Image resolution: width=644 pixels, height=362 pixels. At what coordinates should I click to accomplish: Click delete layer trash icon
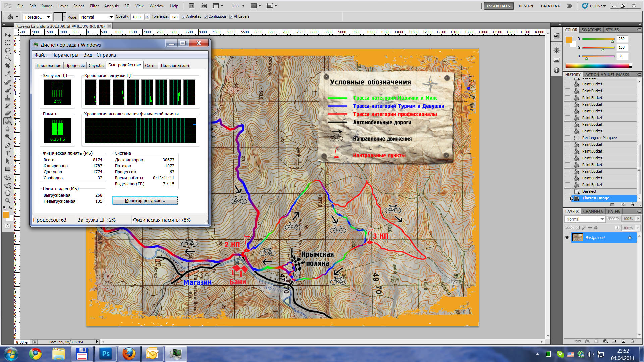(632, 341)
